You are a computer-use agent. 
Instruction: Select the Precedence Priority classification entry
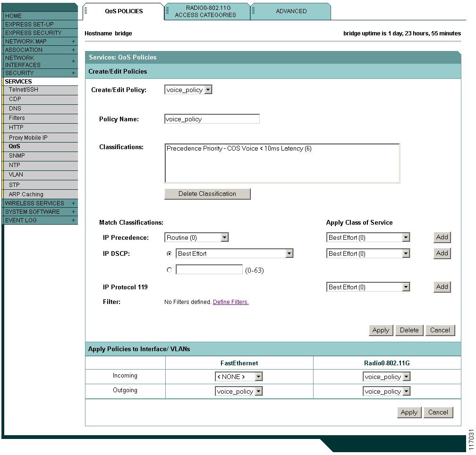(x=239, y=148)
